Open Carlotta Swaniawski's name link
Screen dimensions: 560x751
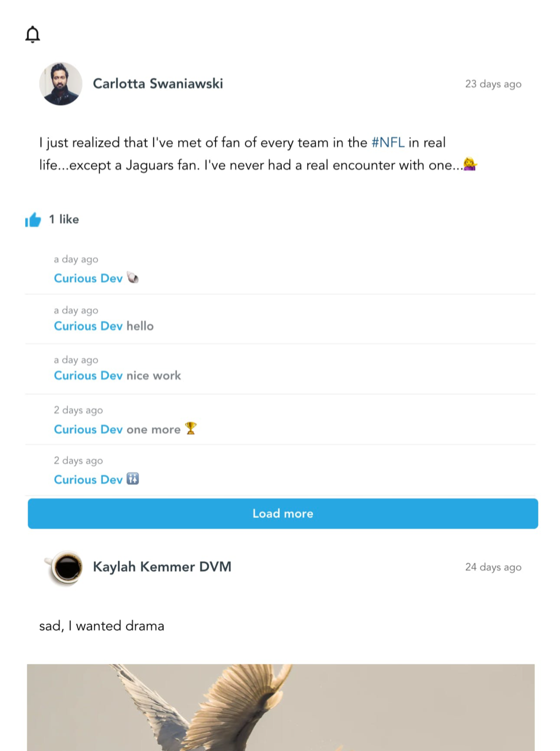pyautogui.click(x=158, y=84)
